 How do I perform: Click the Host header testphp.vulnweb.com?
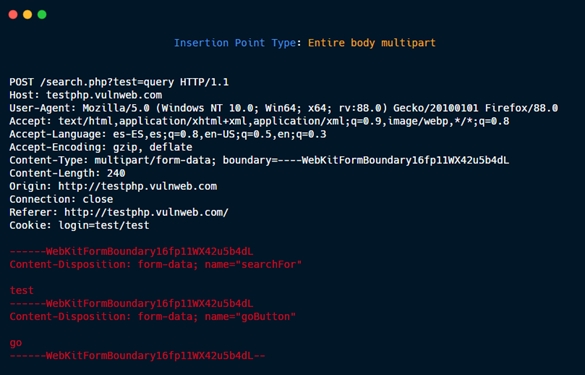pos(104,95)
